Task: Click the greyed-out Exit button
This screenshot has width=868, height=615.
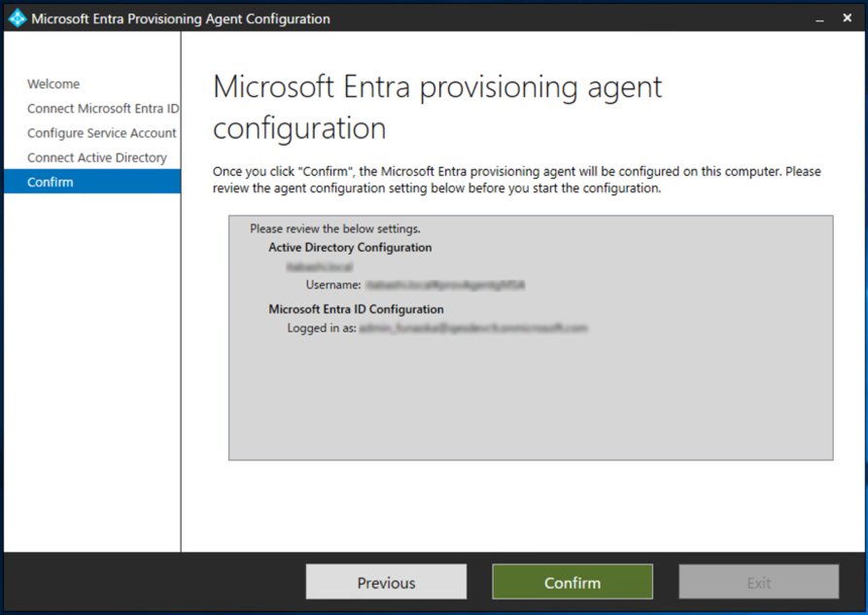Action: coord(759,582)
